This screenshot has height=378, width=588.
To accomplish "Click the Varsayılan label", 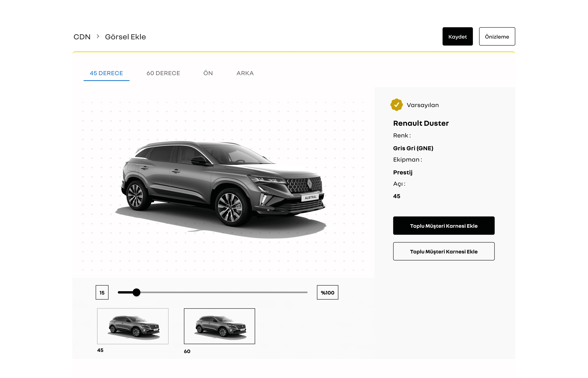I will click(422, 105).
